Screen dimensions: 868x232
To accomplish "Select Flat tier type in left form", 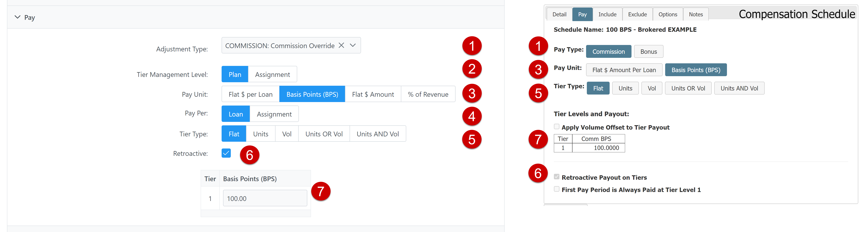I will (234, 134).
